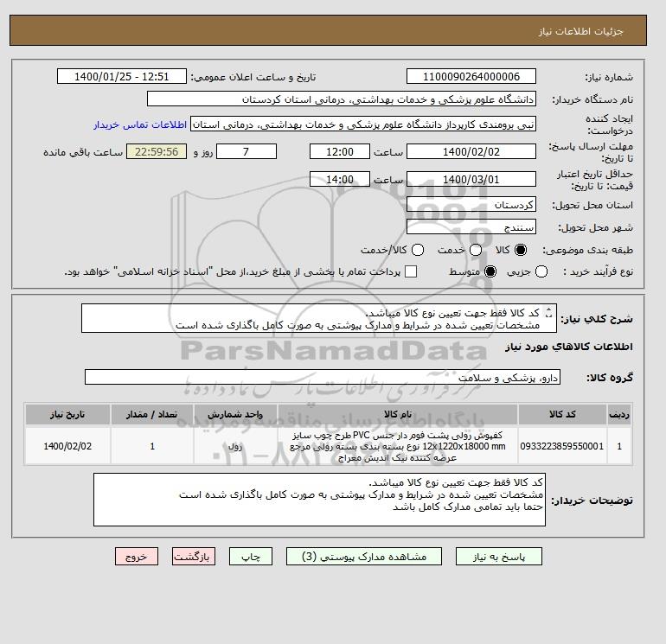Click the جزئیات اطلاعات نیاز page header
Image resolution: width=666 pixels, height=644 pixels.
tap(580, 31)
